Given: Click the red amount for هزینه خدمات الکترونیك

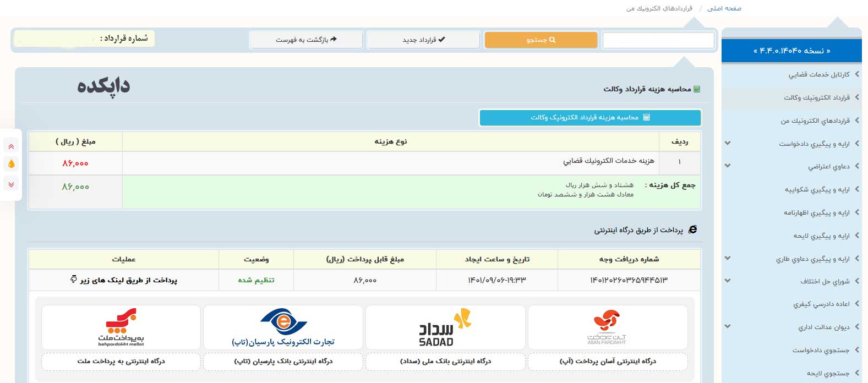Looking at the screenshot, I should (x=75, y=163).
